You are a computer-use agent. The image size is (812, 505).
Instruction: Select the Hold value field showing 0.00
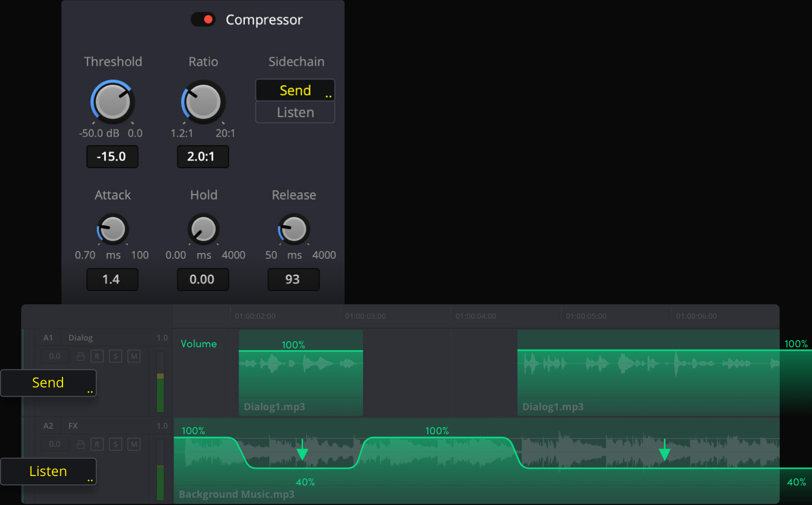203,279
